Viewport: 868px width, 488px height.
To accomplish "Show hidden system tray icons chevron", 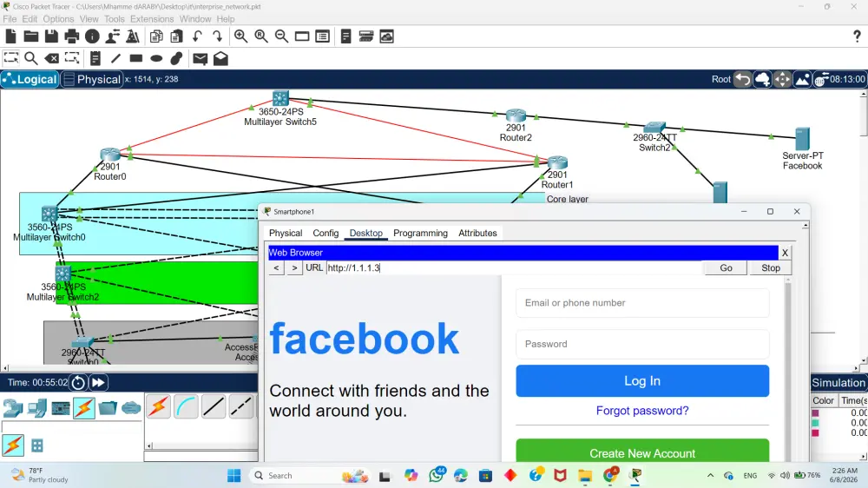I will [710, 475].
